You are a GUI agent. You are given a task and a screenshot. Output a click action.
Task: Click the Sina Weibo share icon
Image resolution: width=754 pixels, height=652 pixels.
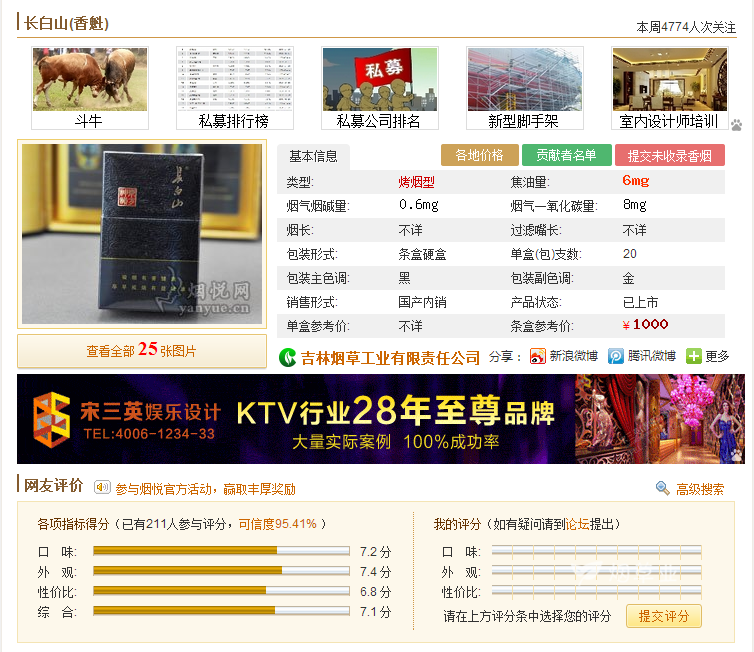tap(538, 356)
